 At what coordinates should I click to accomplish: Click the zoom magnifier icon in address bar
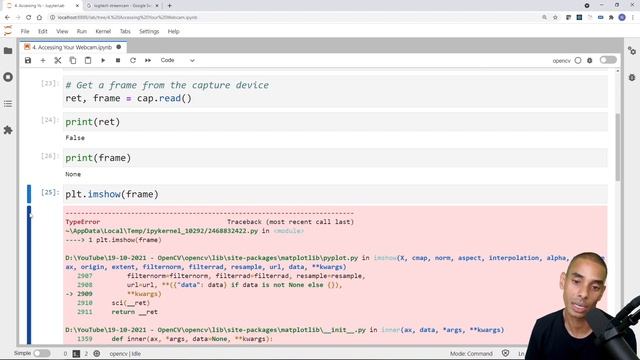pyautogui.click(x=544, y=18)
